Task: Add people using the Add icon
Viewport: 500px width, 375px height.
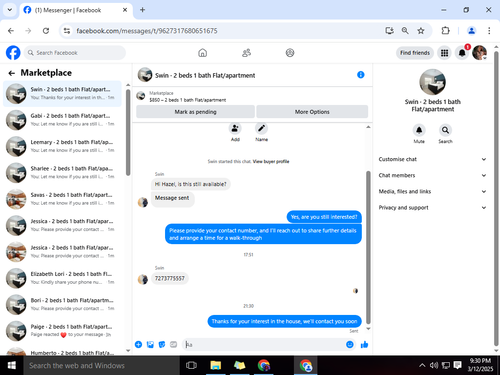Action: pos(235,128)
